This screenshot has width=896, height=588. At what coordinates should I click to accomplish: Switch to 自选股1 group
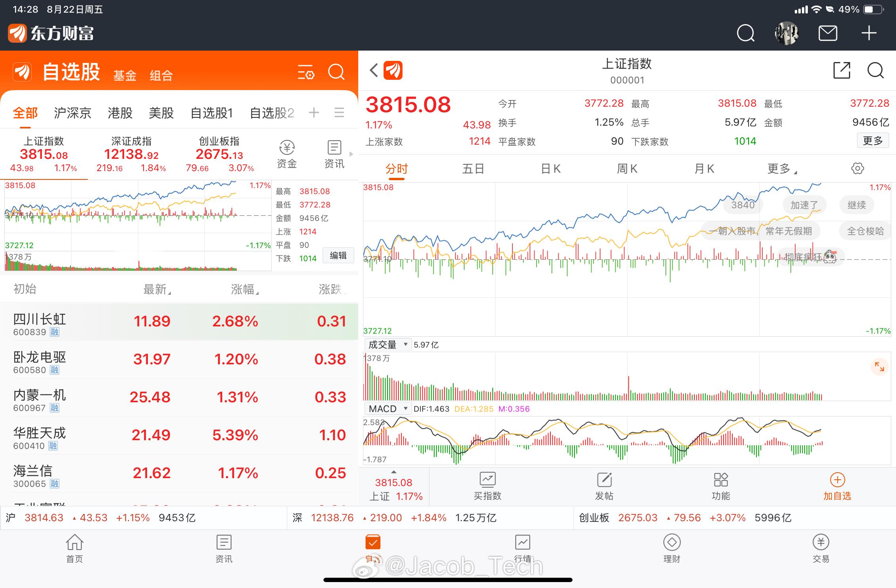coord(212,113)
